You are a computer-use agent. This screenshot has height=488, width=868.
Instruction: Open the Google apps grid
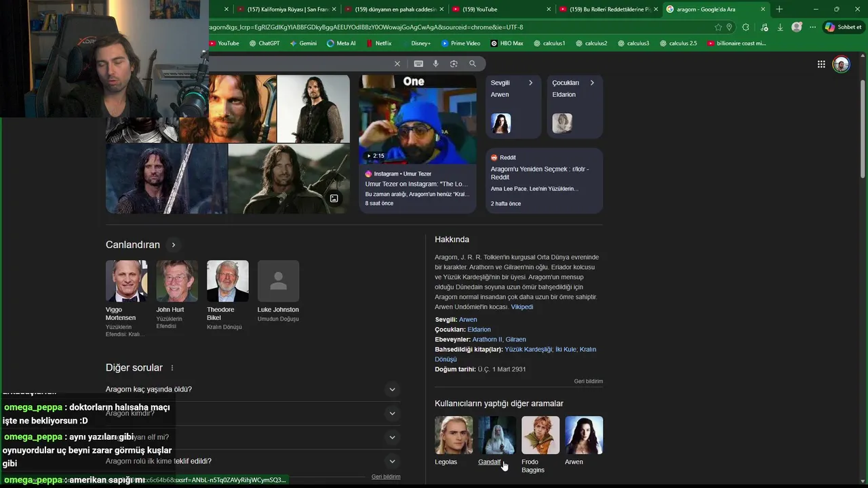click(821, 64)
